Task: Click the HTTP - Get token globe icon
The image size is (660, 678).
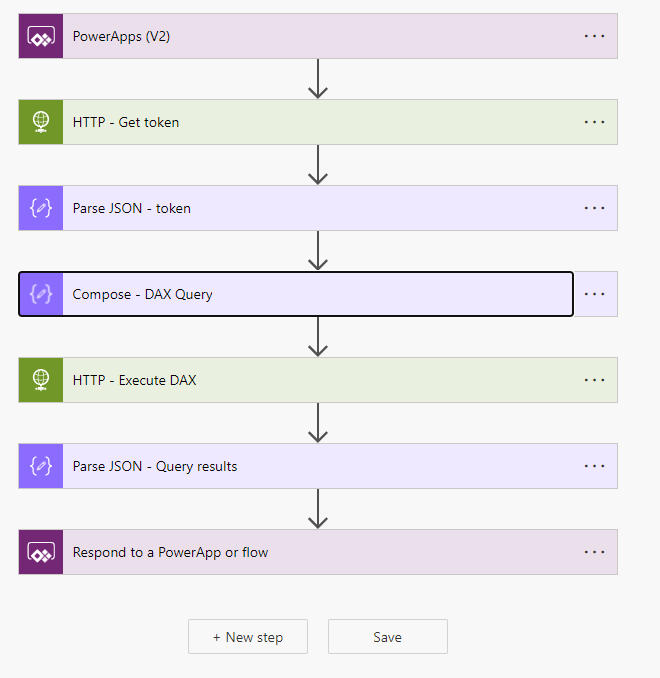Action: click(41, 122)
